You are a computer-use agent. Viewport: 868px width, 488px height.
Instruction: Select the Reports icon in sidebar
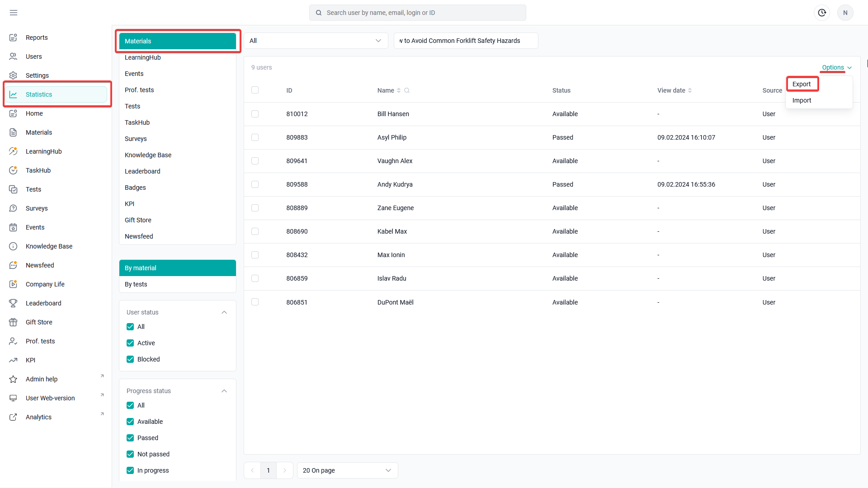(x=13, y=38)
